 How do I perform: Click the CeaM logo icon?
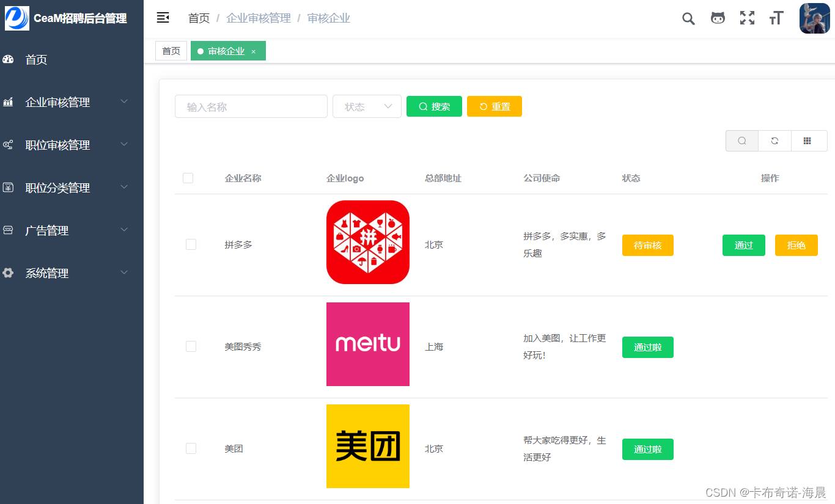pos(17,18)
